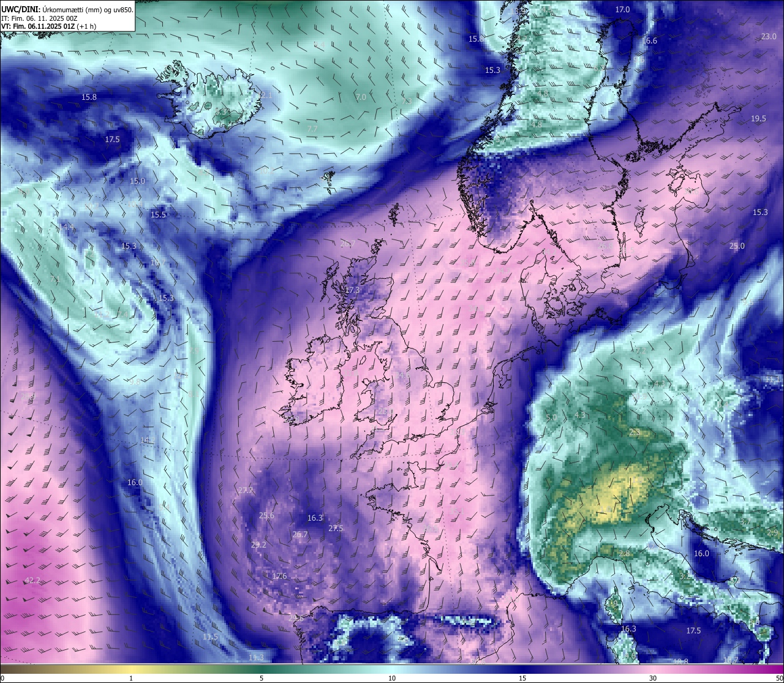The height and width of the screenshot is (683, 784).
Task: Click the 15.8 value label west of Iceland
Action: (x=89, y=97)
